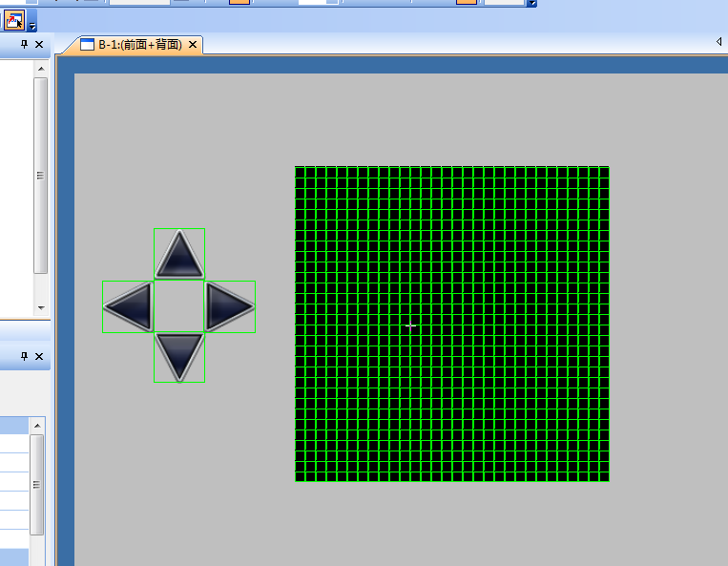The image size is (728, 566).
Task: Pin the lower left docked panel
Action: coord(24,356)
